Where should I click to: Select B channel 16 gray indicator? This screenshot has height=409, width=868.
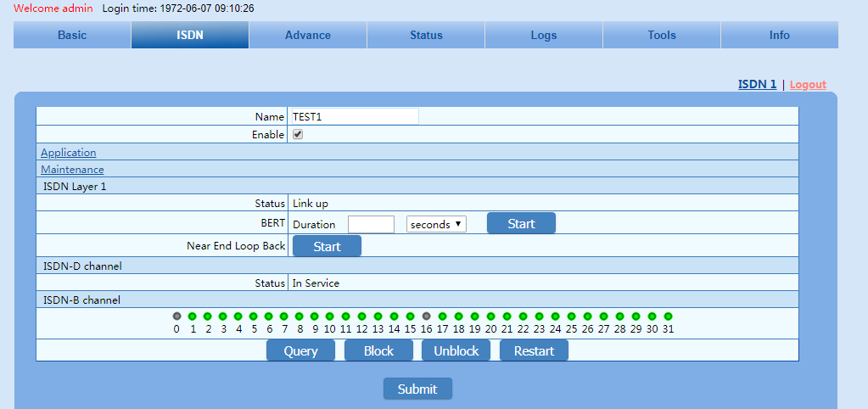pos(427,316)
